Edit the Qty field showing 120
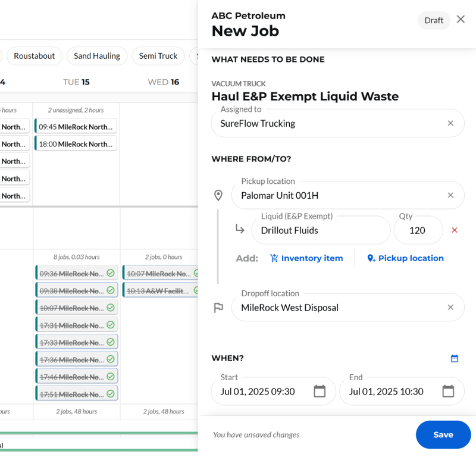This screenshot has width=476, height=476. 418,230
